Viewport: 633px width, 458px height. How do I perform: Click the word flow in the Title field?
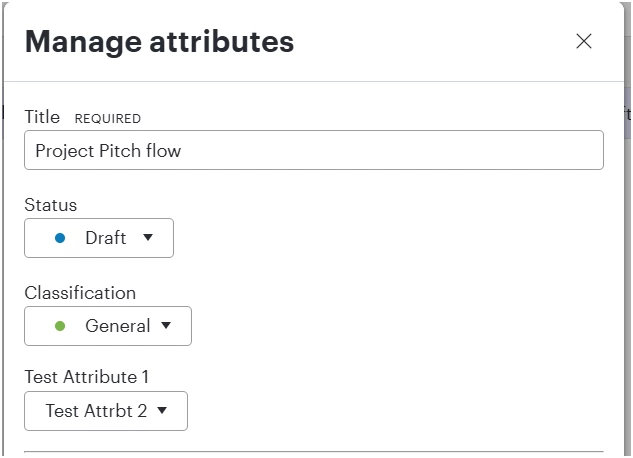click(163, 151)
